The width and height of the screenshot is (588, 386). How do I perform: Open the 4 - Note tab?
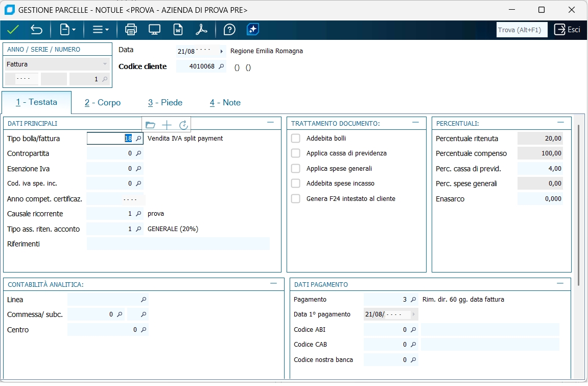tap(225, 103)
